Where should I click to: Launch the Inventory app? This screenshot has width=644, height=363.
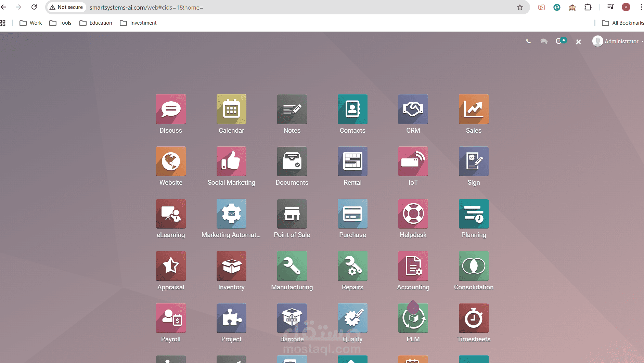(x=231, y=266)
